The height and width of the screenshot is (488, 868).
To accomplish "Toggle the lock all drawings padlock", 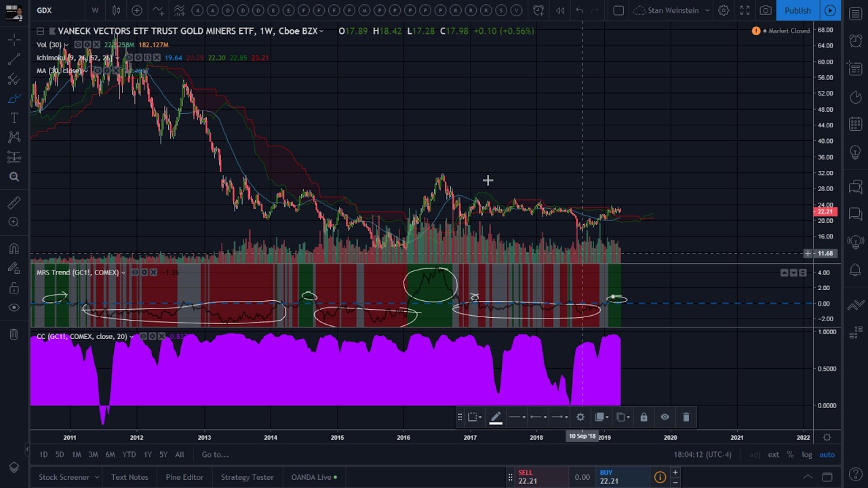I will 14,288.
